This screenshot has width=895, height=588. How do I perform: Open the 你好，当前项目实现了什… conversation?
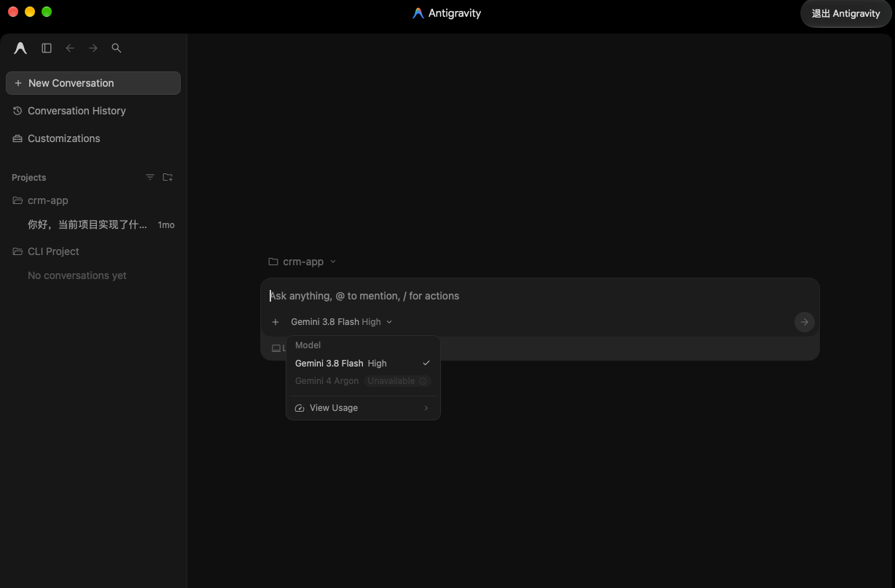point(93,225)
